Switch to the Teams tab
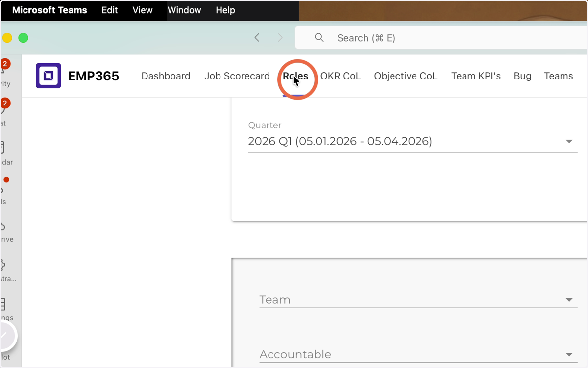 [x=559, y=76]
